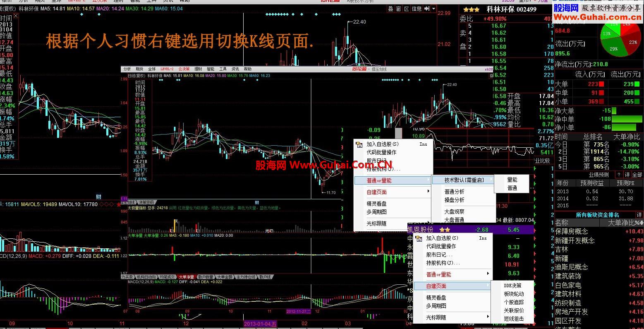Select the 保障房概念 sector row

coord(599,231)
